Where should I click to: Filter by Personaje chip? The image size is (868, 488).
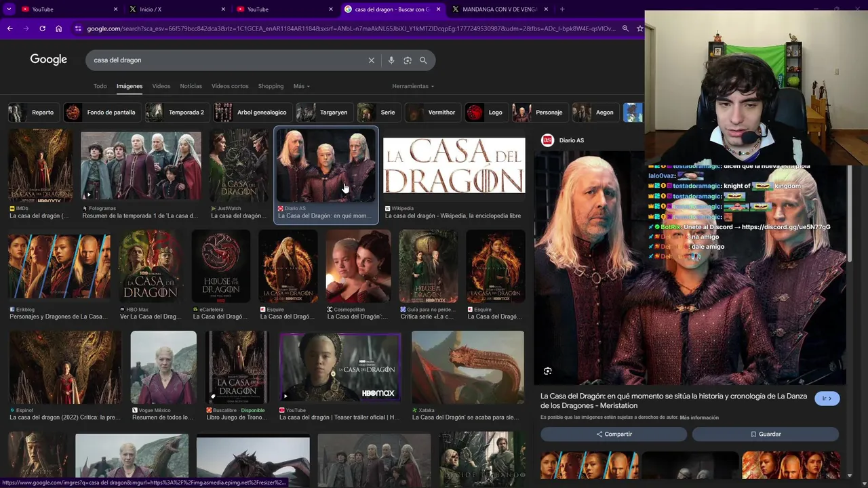[539, 113]
